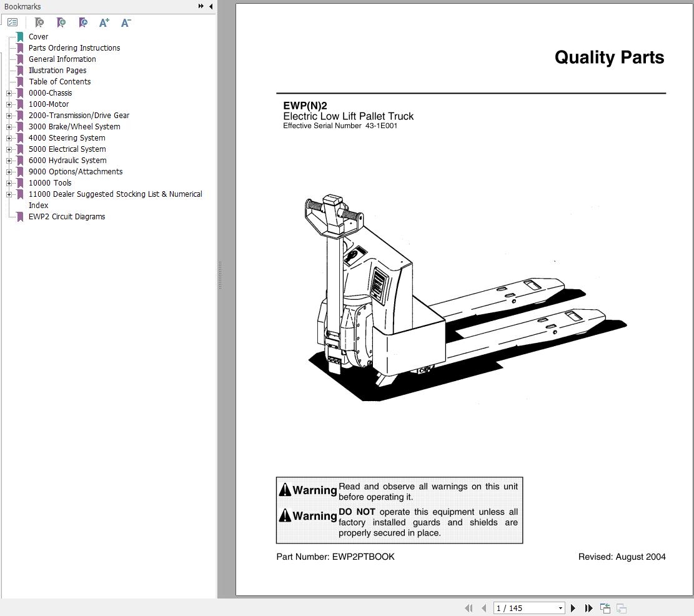Advance to next page with arrow control
Viewport: 694px width, 616px height.
pyautogui.click(x=573, y=608)
